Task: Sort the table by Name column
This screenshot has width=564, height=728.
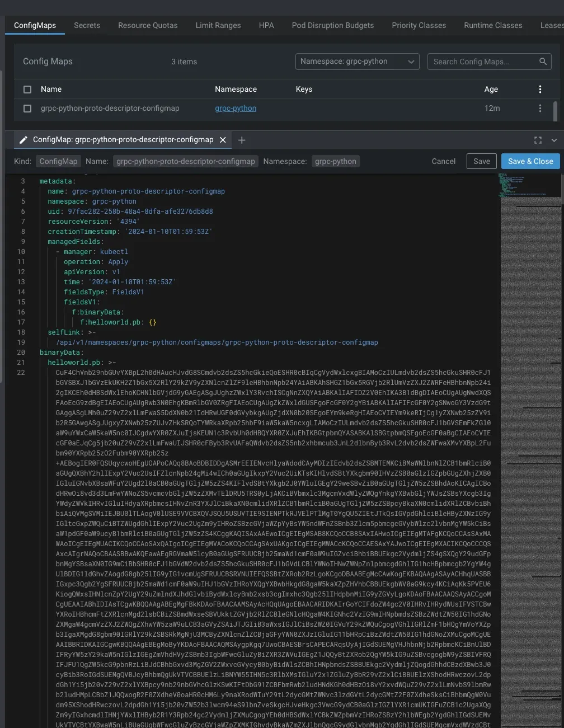Action: (51, 89)
